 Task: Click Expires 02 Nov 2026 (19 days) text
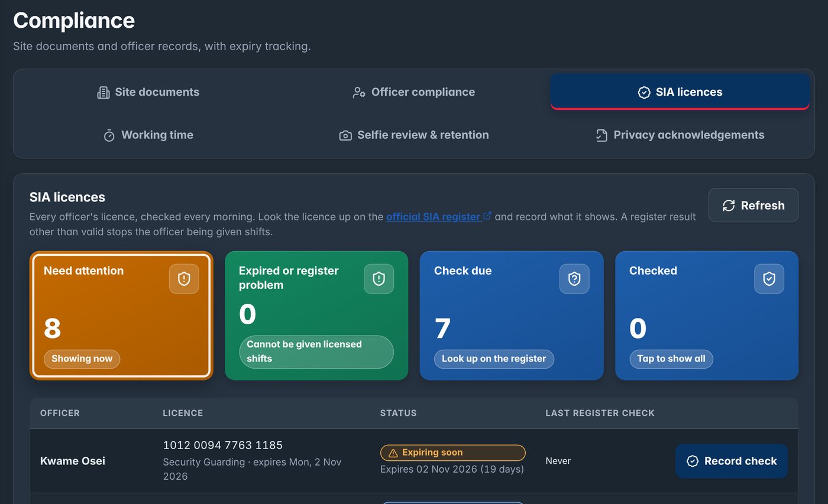pyautogui.click(x=452, y=470)
